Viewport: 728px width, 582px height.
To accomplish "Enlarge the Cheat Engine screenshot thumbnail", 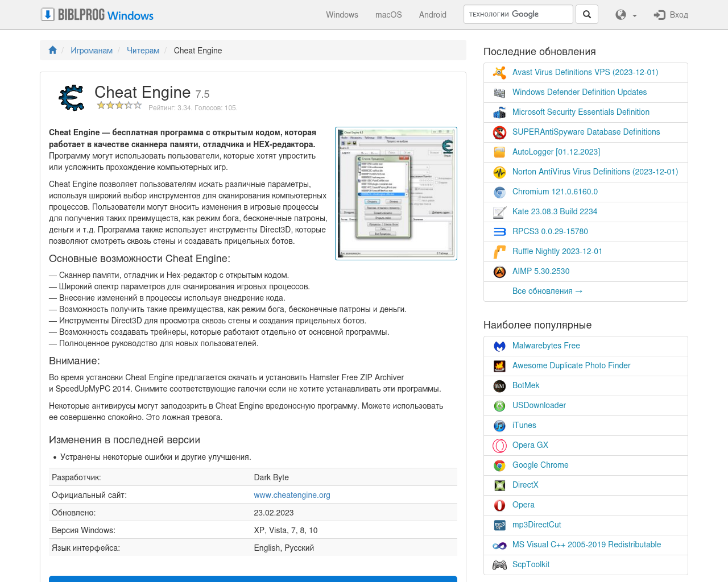I will click(x=396, y=193).
